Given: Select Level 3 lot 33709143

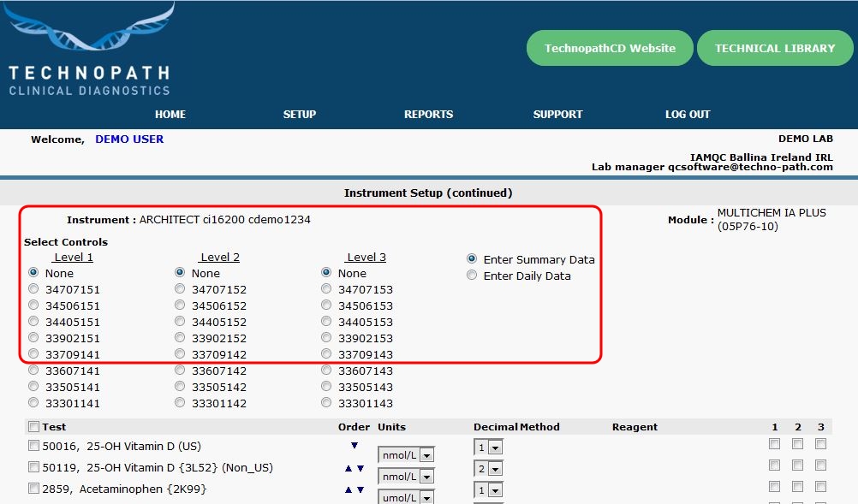Looking at the screenshot, I should coord(326,353).
